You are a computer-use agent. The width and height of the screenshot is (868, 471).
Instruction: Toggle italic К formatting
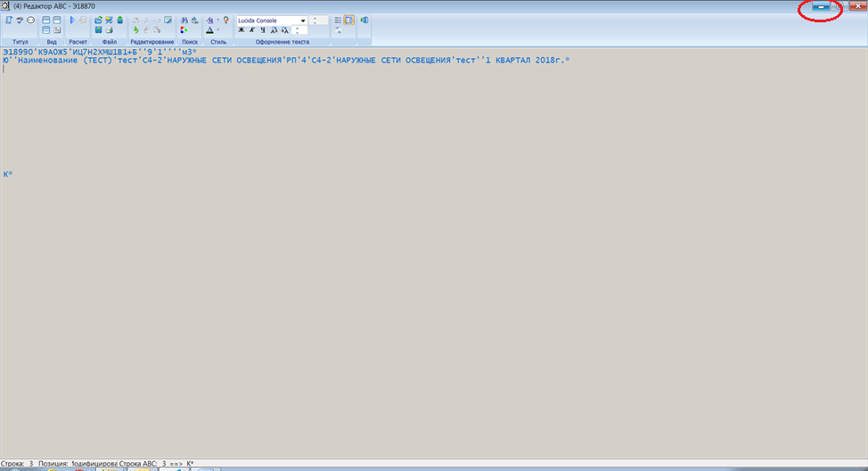point(252,30)
